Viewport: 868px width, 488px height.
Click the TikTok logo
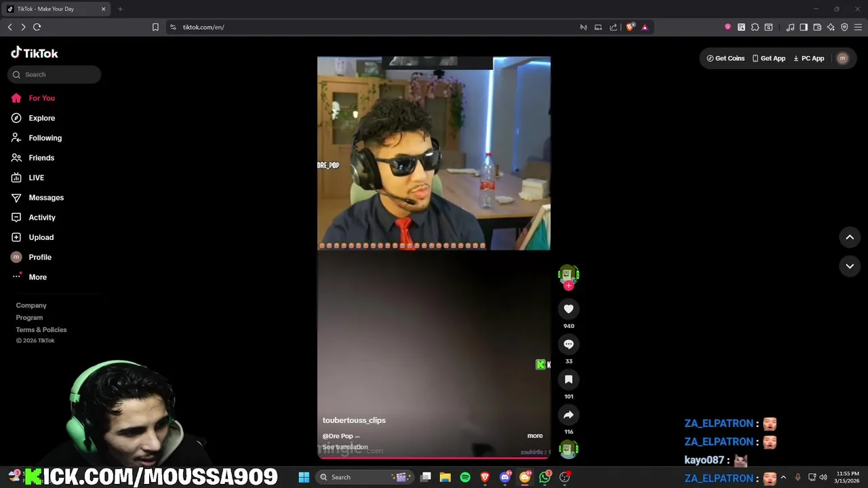point(35,53)
